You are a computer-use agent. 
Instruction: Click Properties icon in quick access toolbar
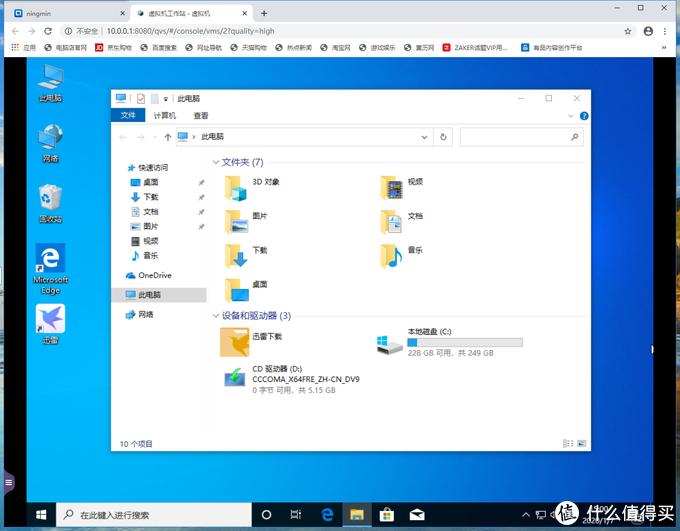[141, 99]
